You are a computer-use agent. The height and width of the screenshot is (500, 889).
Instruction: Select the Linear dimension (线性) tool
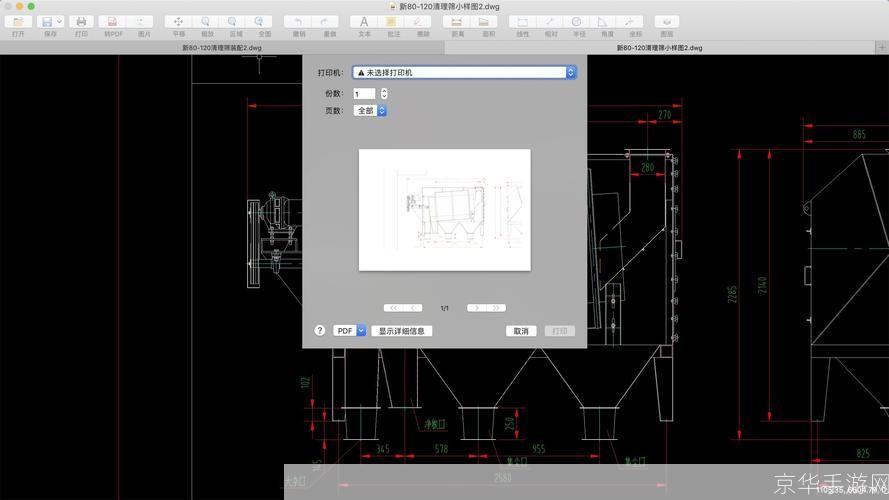click(x=522, y=22)
